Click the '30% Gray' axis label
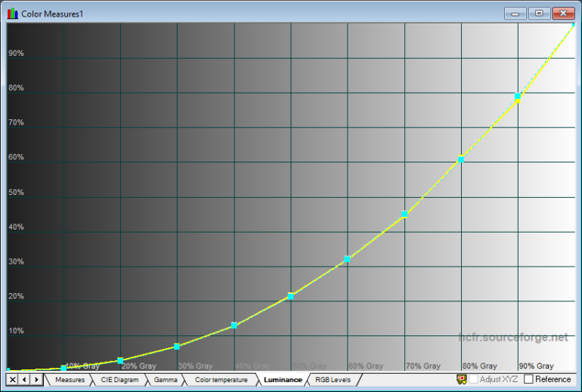Image resolution: width=582 pixels, height=392 pixels. coord(196,366)
